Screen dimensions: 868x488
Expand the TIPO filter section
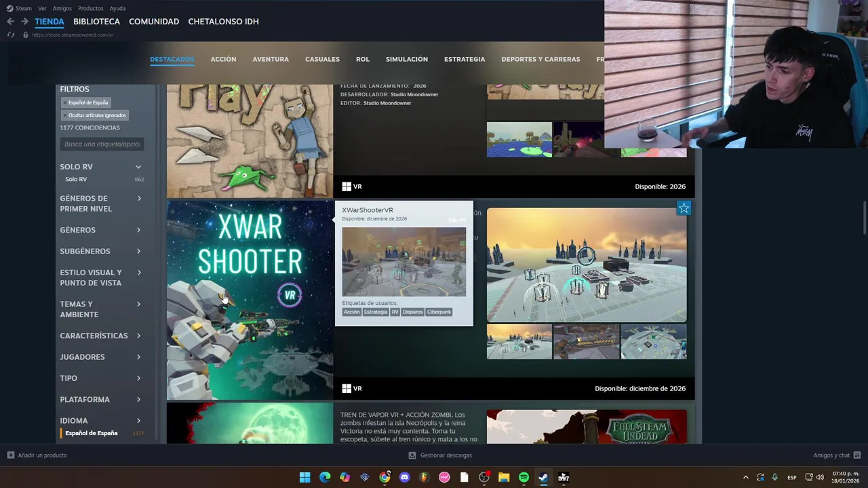138,378
